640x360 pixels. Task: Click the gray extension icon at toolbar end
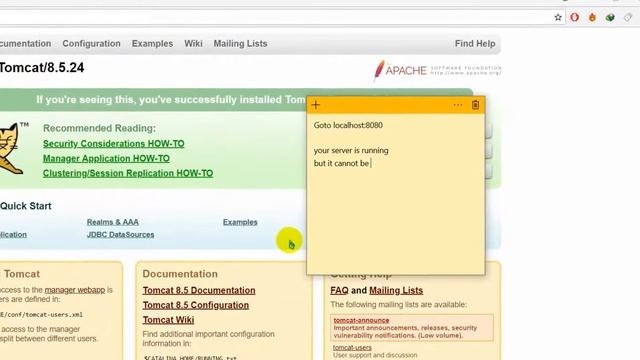[x=628, y=17]
